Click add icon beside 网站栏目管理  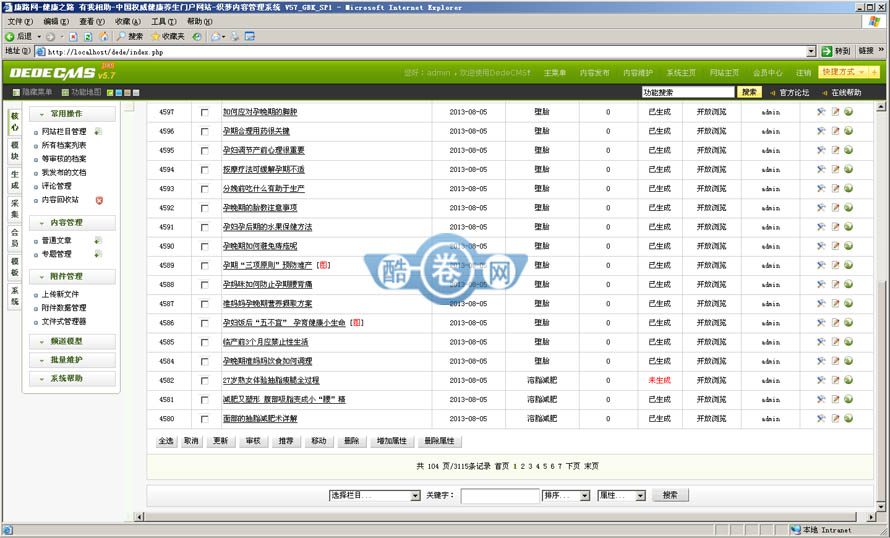coord(98,132)
